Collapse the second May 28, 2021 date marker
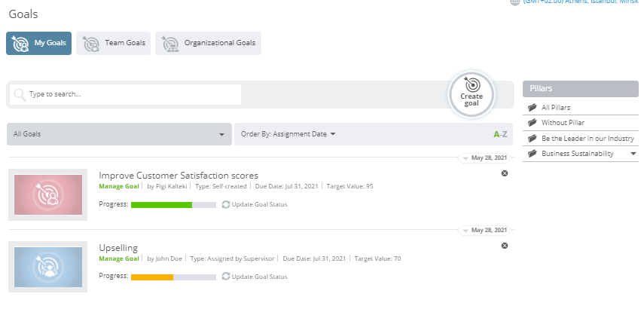Viewport: 644px width, 312px height. (x=465, y=230)
